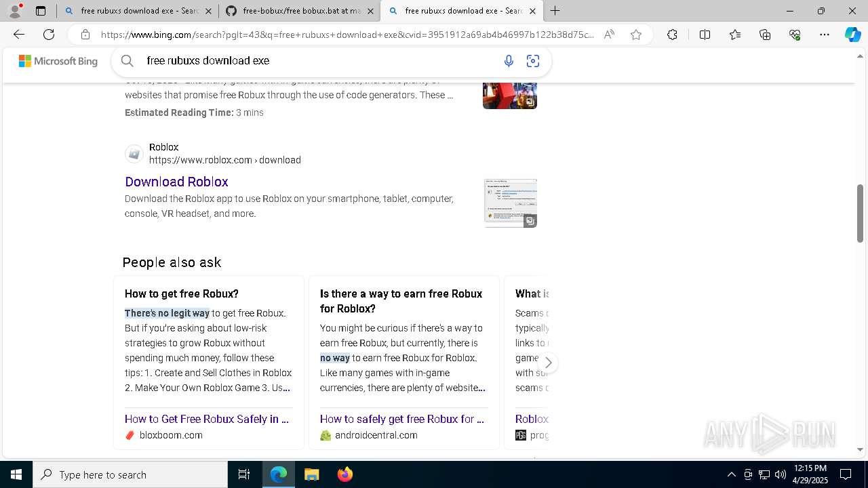
Task: Open Browser essentials heart icon
Action: click(x=795, y=35)
